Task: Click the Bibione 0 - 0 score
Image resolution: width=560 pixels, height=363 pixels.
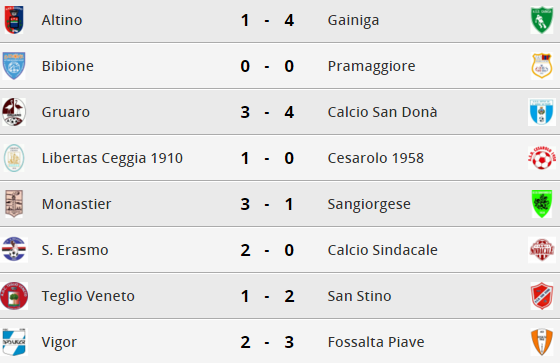Action: pyautogui.click(x=267, y=66)
